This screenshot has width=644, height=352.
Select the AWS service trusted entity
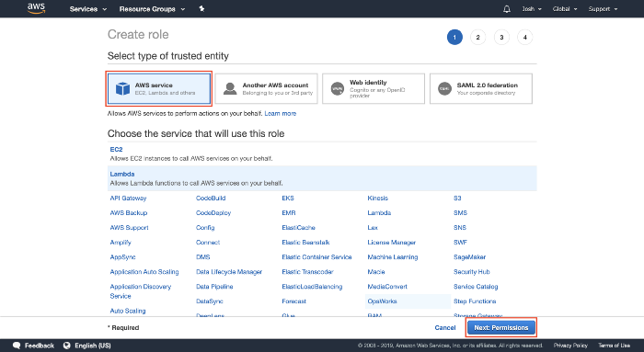pyautogui.click(x=159, y=88)
